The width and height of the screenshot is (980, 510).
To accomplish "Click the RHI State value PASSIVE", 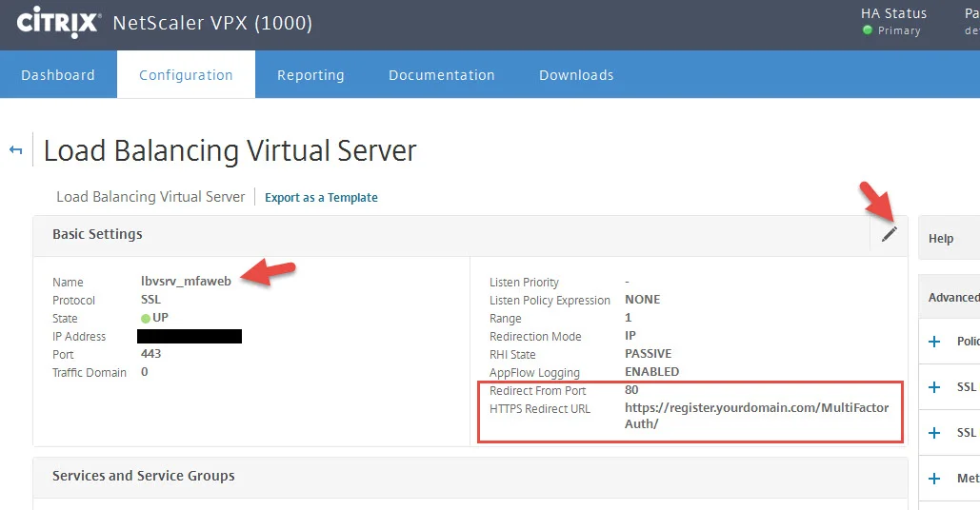I will point(649,353).
